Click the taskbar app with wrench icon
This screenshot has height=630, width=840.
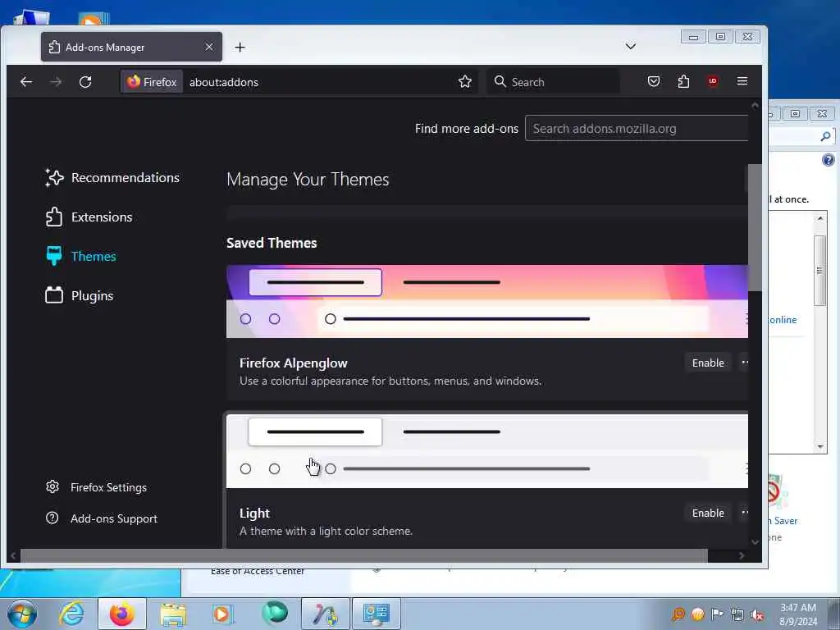tap(325, 614)
